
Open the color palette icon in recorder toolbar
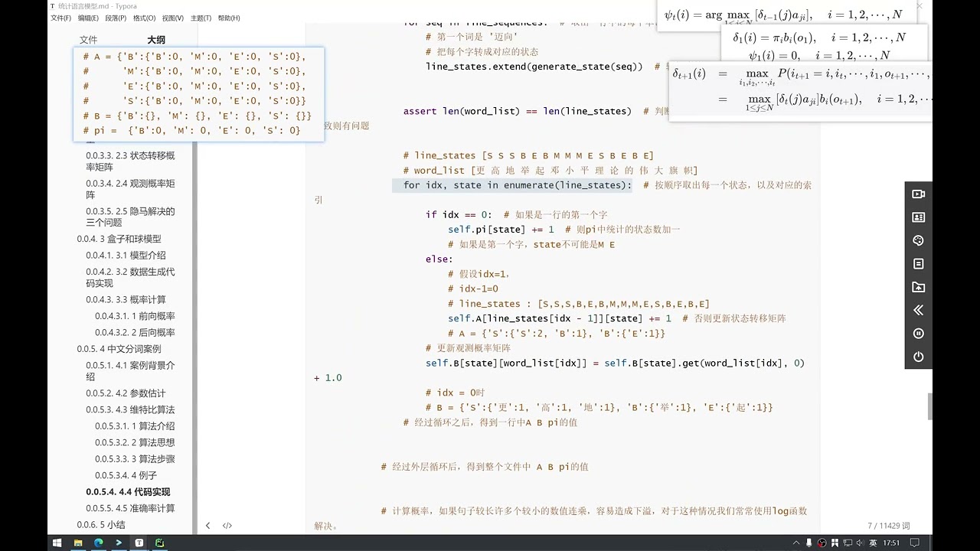click(919, 240)
